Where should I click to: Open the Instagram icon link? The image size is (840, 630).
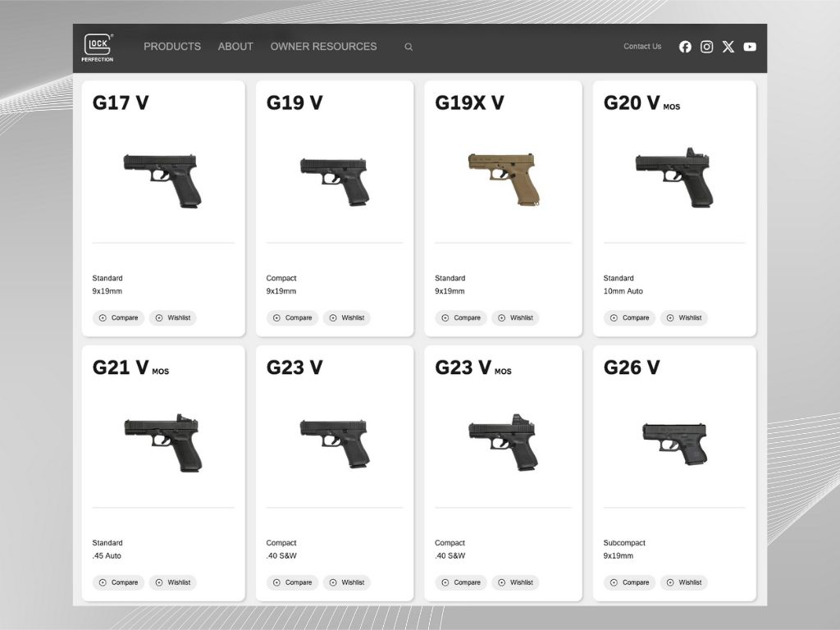[x=706, y=47]
